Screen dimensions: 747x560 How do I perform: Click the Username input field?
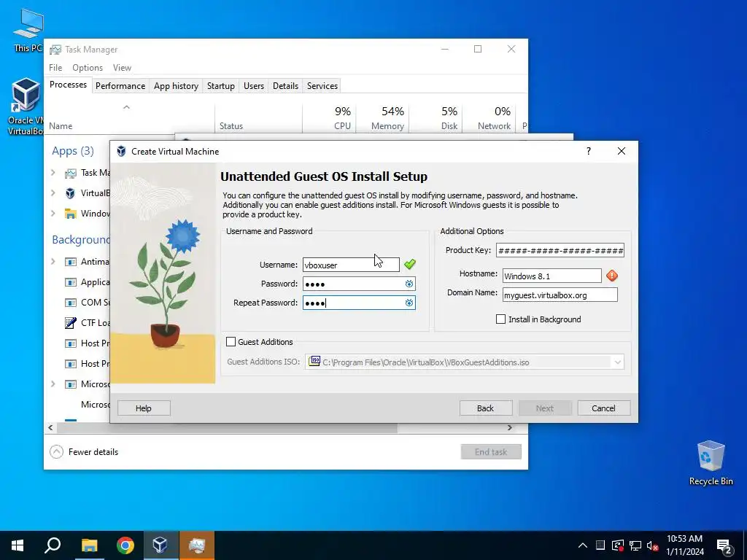pos(351,265)
